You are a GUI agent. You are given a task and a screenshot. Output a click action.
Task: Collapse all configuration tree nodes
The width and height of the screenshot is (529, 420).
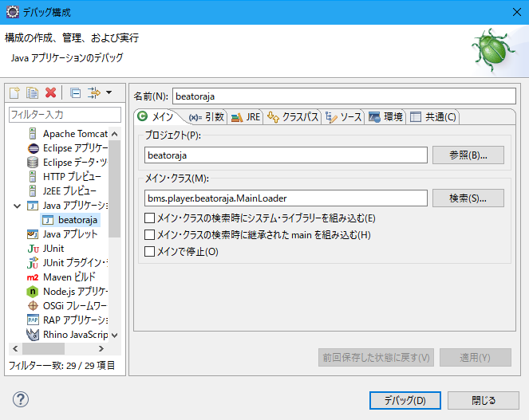pos(75,92)
